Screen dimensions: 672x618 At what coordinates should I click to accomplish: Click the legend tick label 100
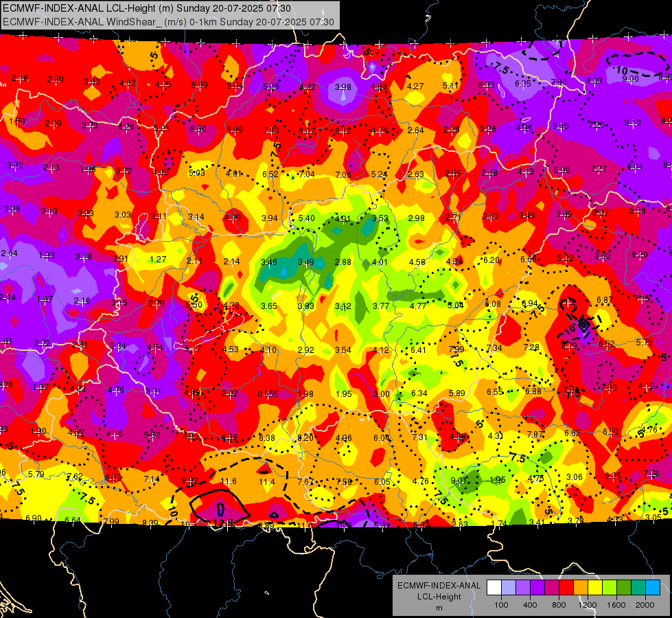[x=501, y=605]
